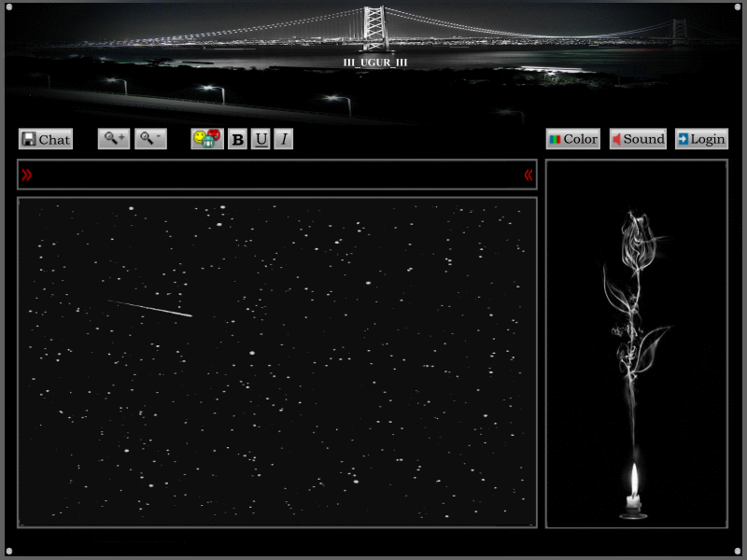Screen dimensions: 747x560
Task: Click the shooting star in the chat window
Action: 150,308
